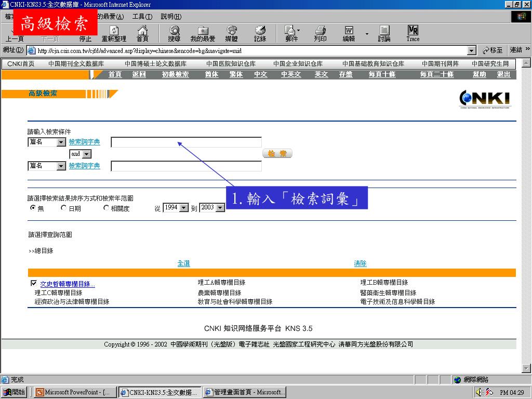Open 中国博硕士论文数据库 top link

coord(155,64)
